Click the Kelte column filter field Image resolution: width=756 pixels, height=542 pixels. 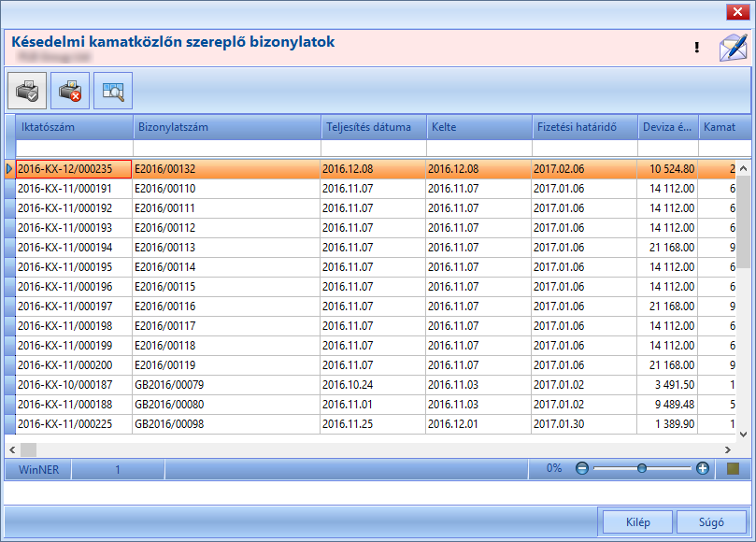pyautogui.click(x=479, y=148)
